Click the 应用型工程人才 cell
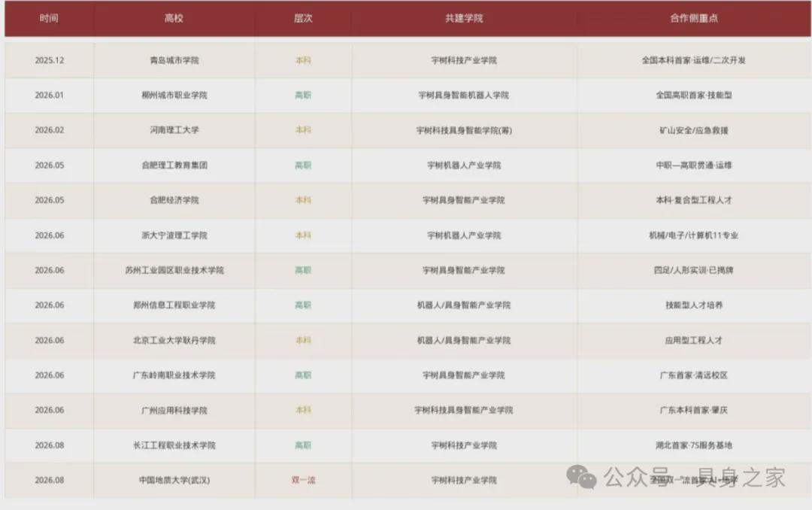 694,341
